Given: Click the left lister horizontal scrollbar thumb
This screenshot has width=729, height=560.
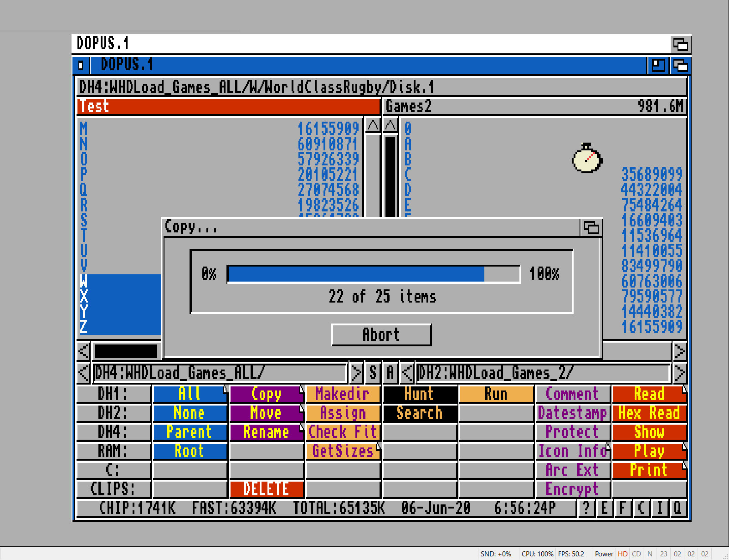Looking at the screenshot, I should [x=126, y=351].
